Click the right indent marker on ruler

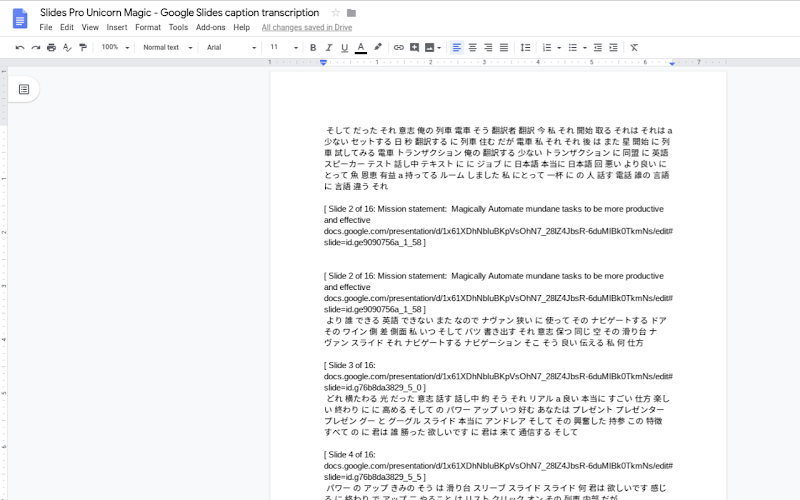point(672,63)
